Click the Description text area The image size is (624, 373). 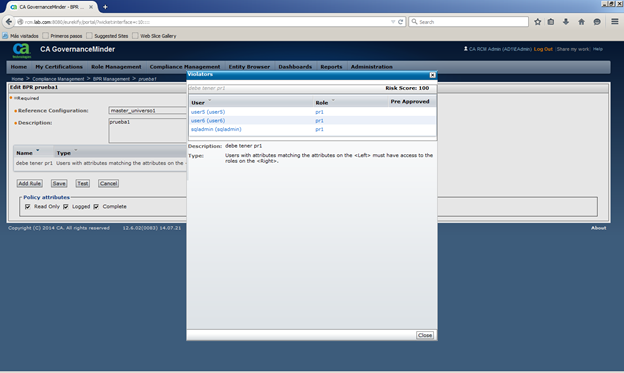[x=148, y=130]
